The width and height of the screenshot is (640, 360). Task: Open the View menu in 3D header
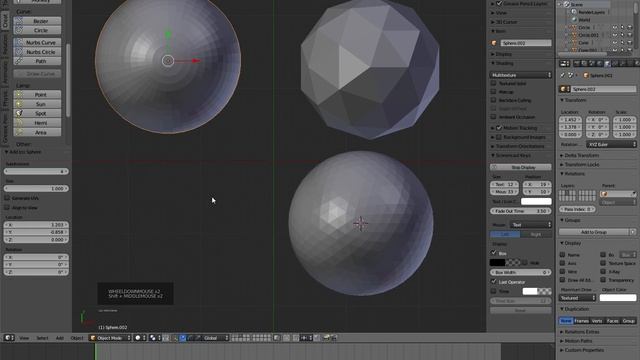tap(24, 338)
